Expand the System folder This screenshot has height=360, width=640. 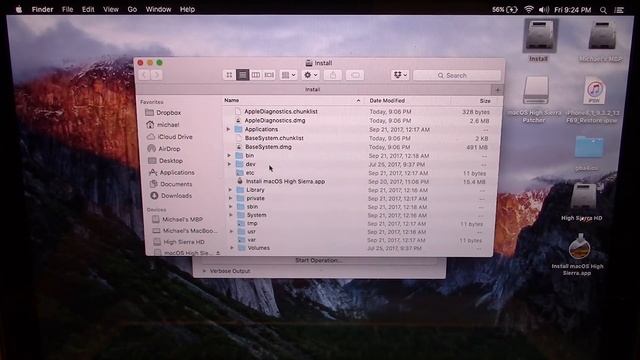[231, 215]
